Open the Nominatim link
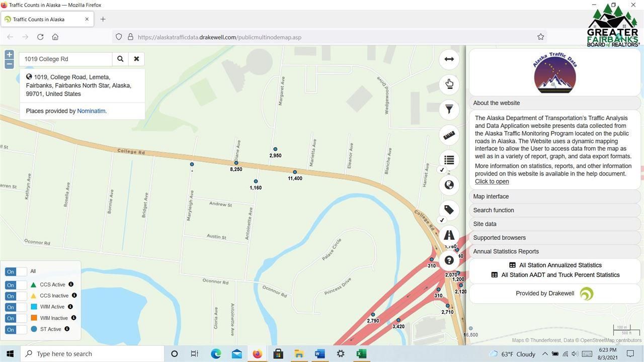Screen dimensions: 644x362 click(x=91, y=111)
